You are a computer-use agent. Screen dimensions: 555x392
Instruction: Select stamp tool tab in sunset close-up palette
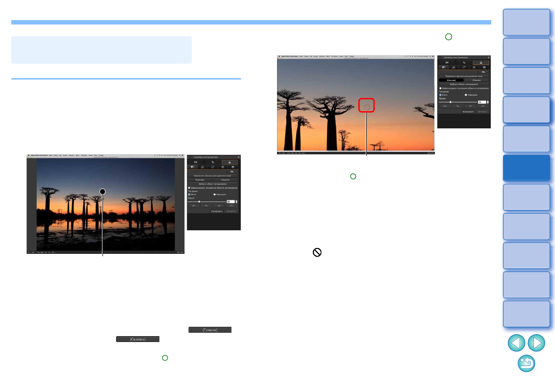[x=481, y=62]
